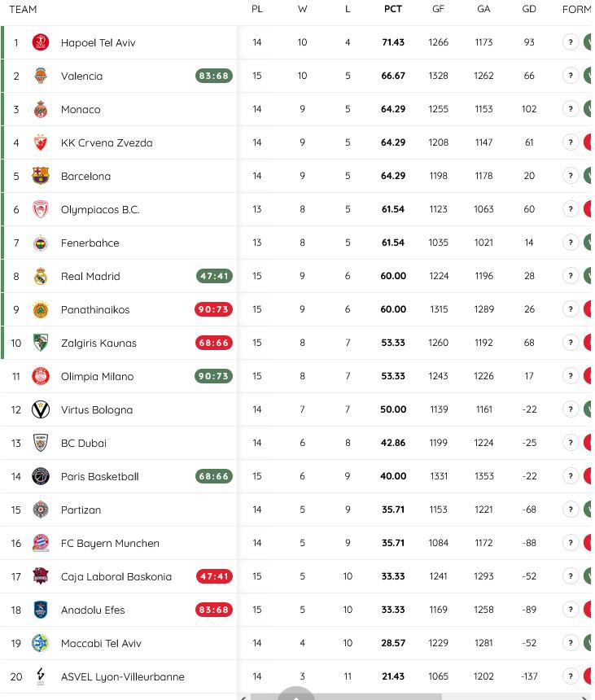The height and width of the screenshot is (700, 595).
Task: Click Real Madrid's 47:41 score badge
Action: (x=214, y=276)
